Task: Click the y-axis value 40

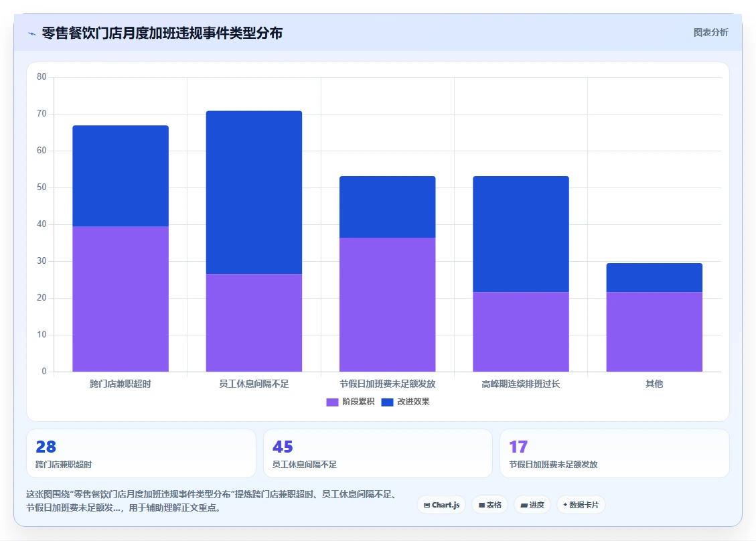Action: click(42, 224)
